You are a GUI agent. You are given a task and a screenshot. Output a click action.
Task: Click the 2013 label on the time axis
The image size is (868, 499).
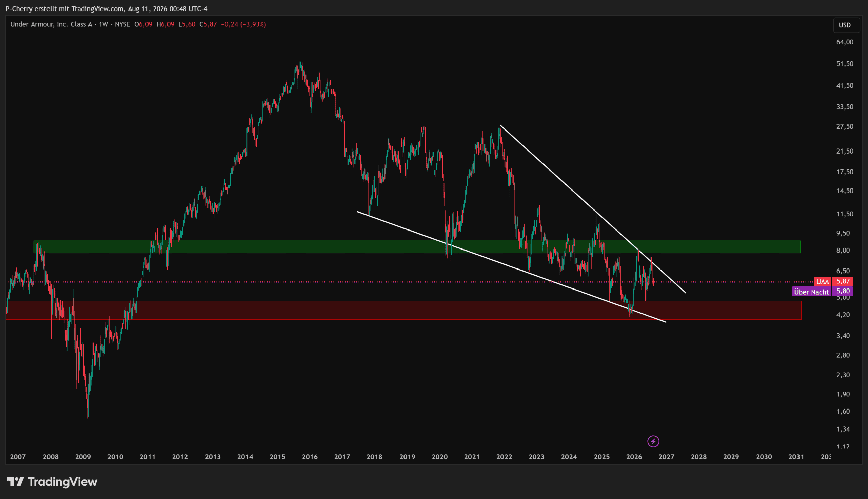(213, 457)
